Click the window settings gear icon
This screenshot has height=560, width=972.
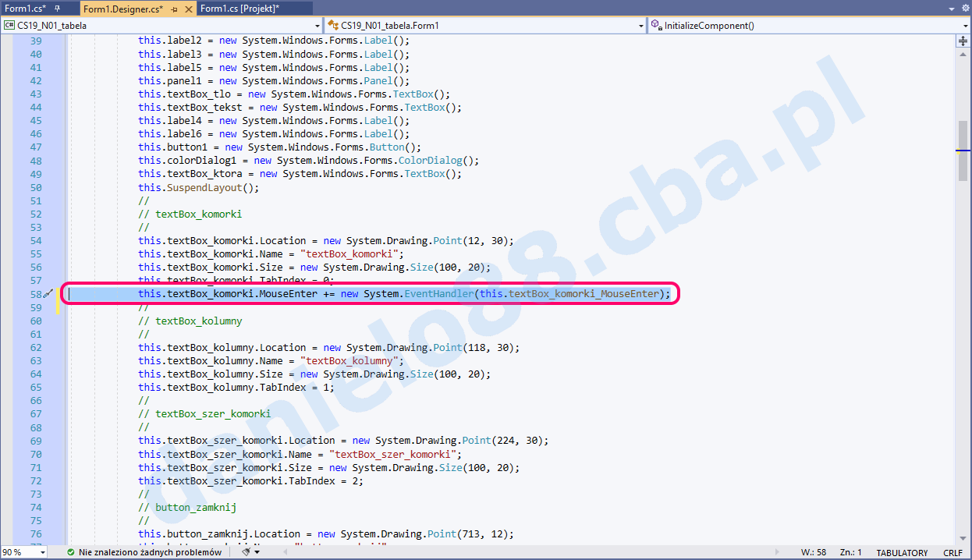965,8
